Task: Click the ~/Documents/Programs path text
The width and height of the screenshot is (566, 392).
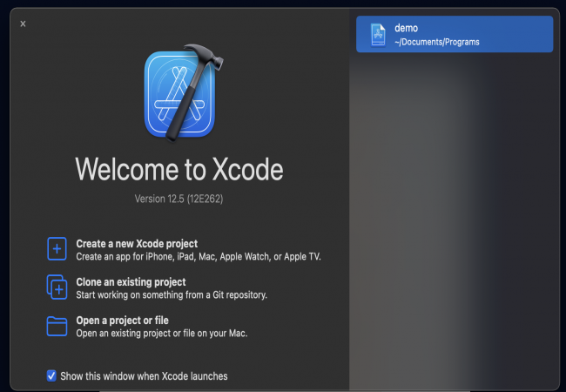Action: (437, 42)
